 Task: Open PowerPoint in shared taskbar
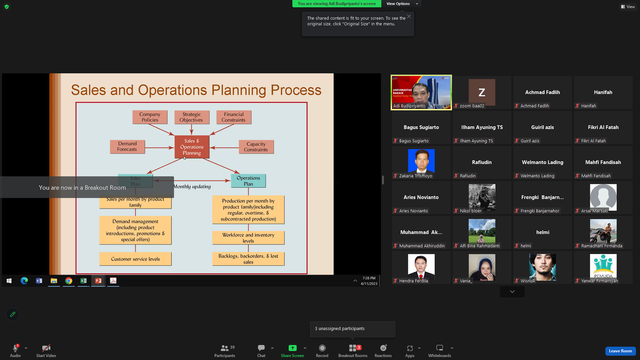pos(98,281)
